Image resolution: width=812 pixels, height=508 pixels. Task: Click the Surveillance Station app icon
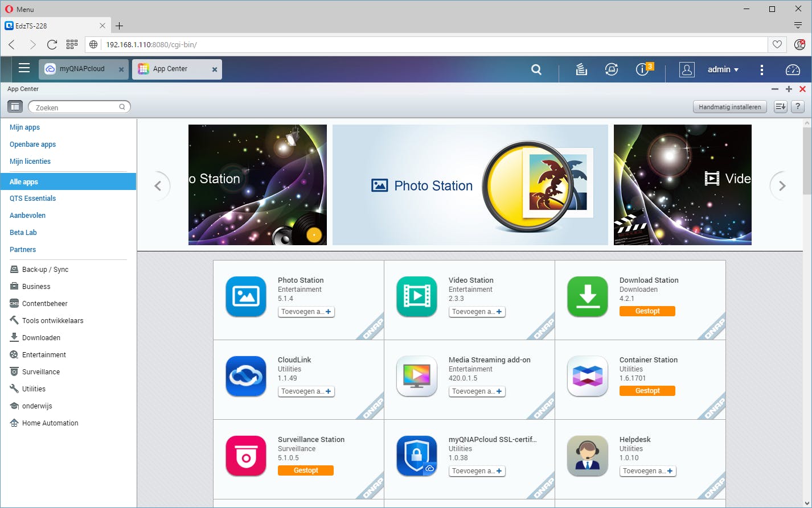(x=246, y=456)
